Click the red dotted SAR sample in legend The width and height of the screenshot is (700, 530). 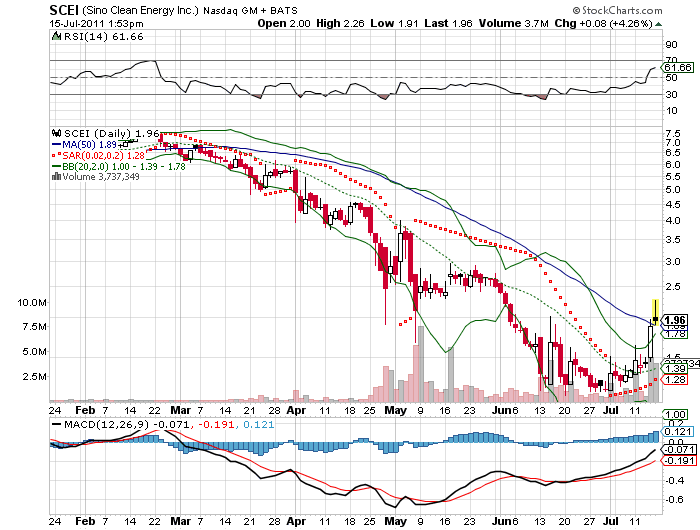(x=57, y=155)
